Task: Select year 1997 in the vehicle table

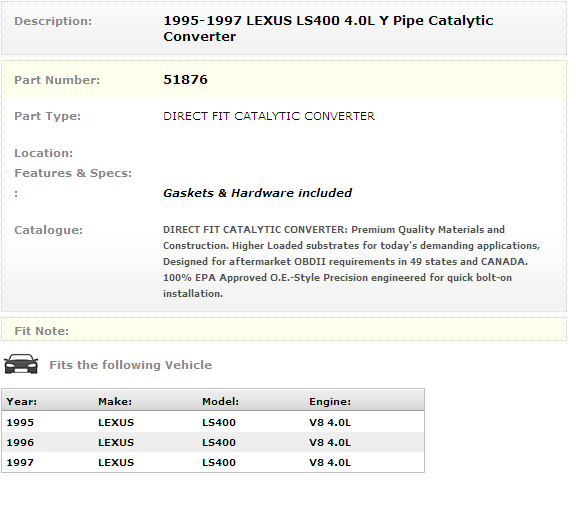Action: (x=20, y=462)
